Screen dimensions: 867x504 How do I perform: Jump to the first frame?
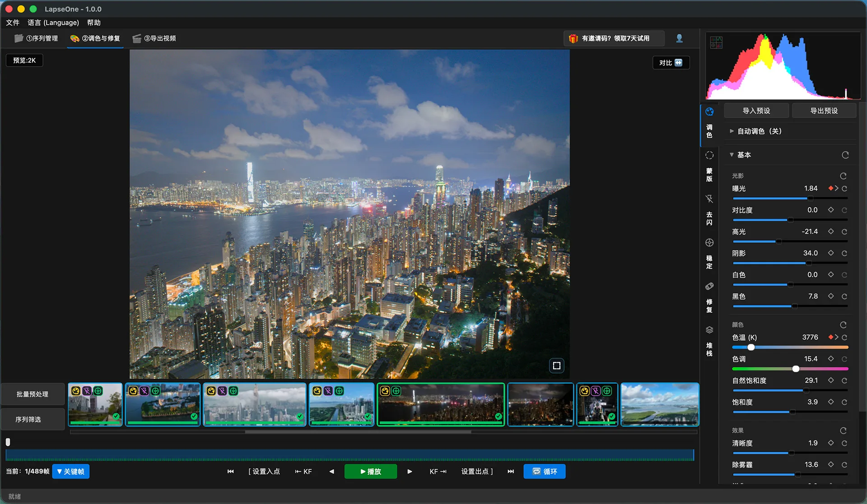[x=231, y=472]
